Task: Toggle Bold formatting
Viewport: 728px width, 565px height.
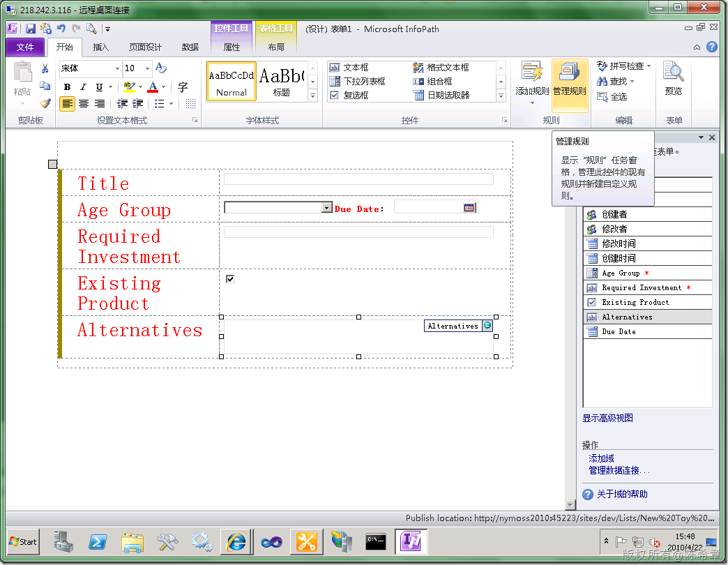Action: click(68, 86)
